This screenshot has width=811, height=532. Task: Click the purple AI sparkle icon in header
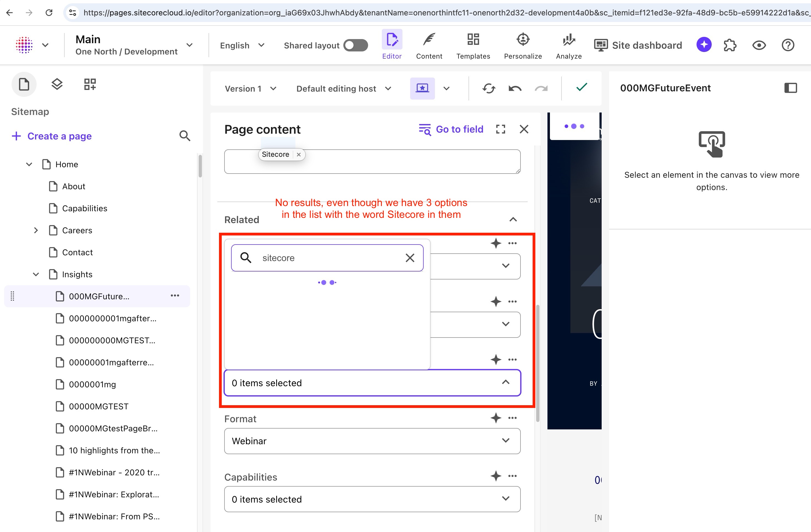coord(704,45)
